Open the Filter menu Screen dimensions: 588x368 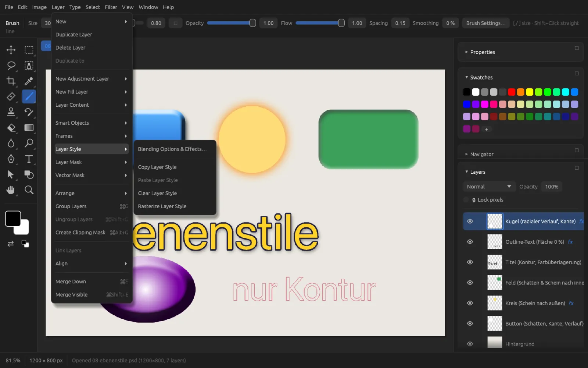point(111,7)
